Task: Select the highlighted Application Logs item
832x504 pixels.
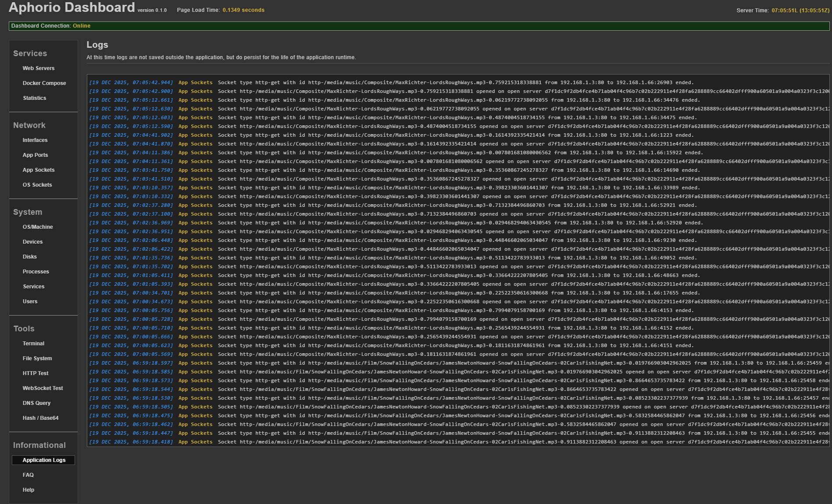Action: (x=44, y=460)
